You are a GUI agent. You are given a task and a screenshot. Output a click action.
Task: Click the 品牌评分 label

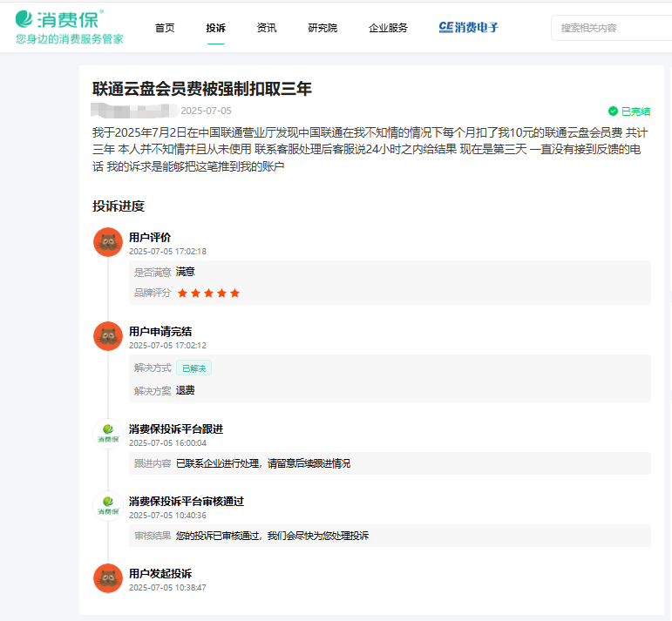(x=153, y=293)
